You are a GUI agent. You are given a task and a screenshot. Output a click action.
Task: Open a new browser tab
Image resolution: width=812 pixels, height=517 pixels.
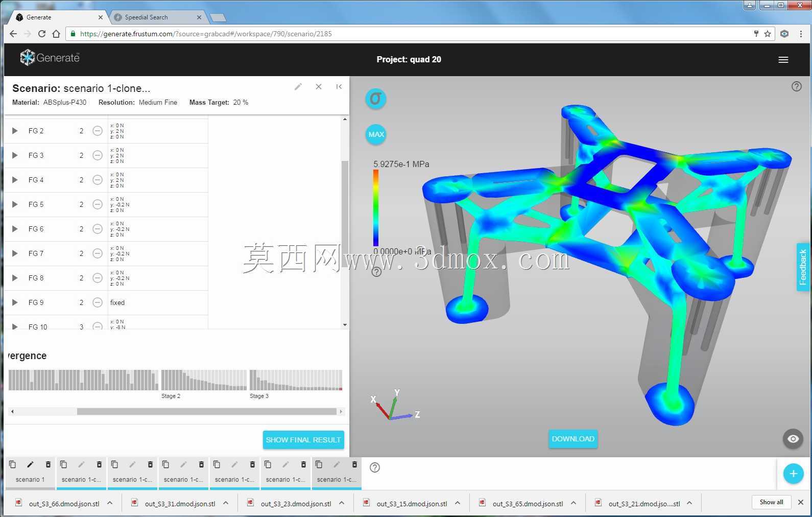[x=218, y=18]
